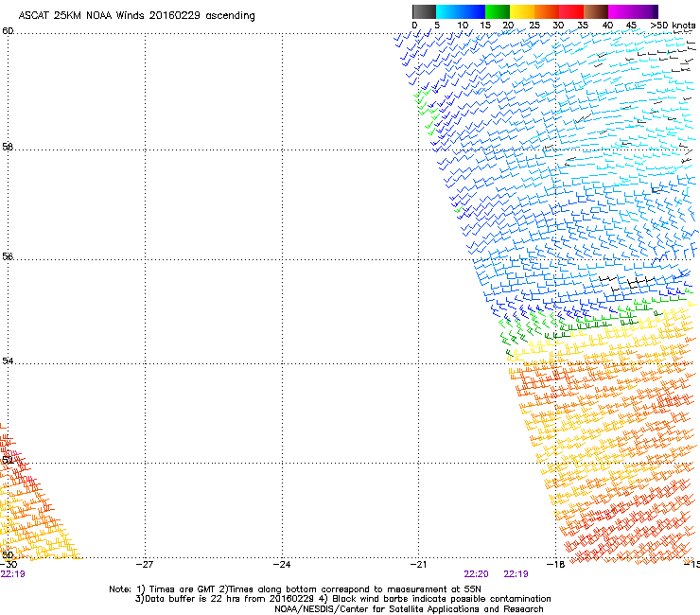This screenshot has width=700, height=615.
Task: Select the longitude label "-21"
Action: [x=419, y=565]
